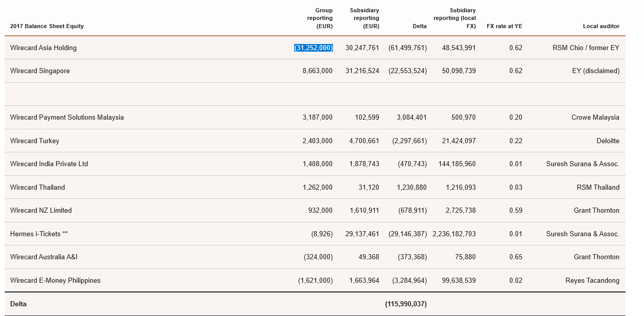Click the Reyes Tacandong auditor cell
This screenshot has width=644, height=316.
[x=592, y=280]
